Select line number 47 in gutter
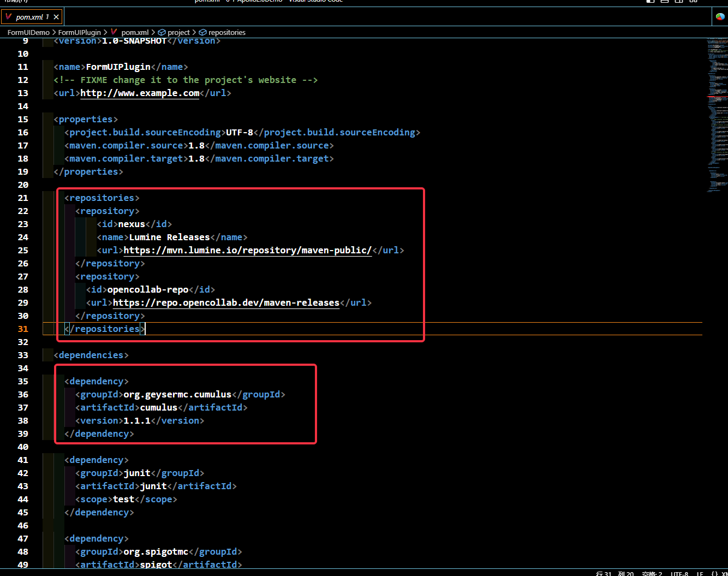This screenshot has width=728, height=576. (23, 538)
